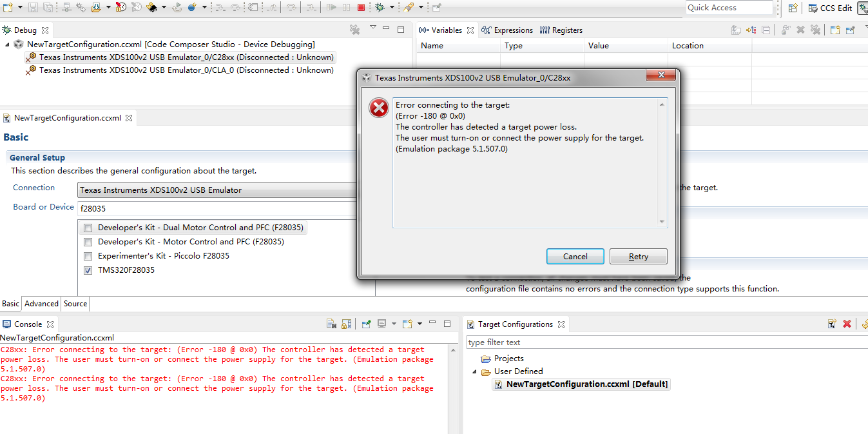
Task: Click the New file toolbar icon
Action: coord(8,7)
